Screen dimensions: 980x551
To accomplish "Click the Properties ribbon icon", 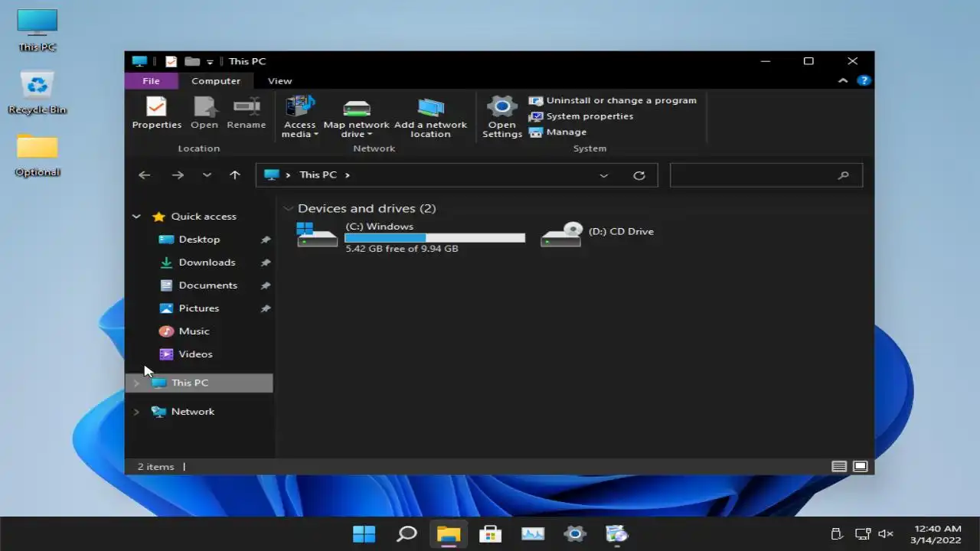I will (156, 106).
